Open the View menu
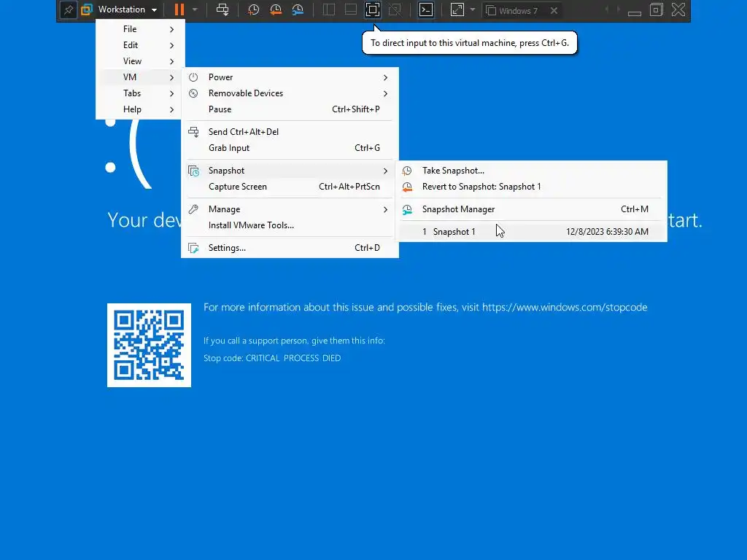This screenshot has height=560, width=747. coord(140,61)
